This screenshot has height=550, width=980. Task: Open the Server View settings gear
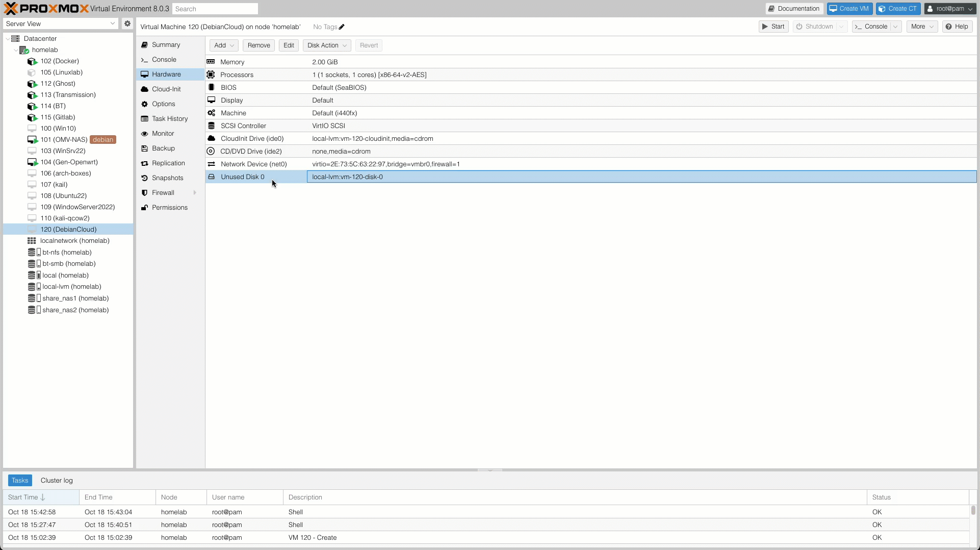(127, 23)
